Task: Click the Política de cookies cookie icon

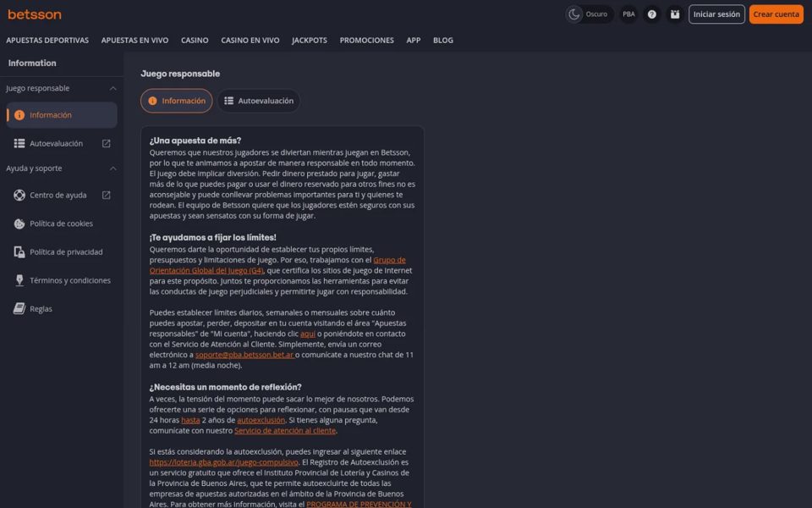Action: 19,224
